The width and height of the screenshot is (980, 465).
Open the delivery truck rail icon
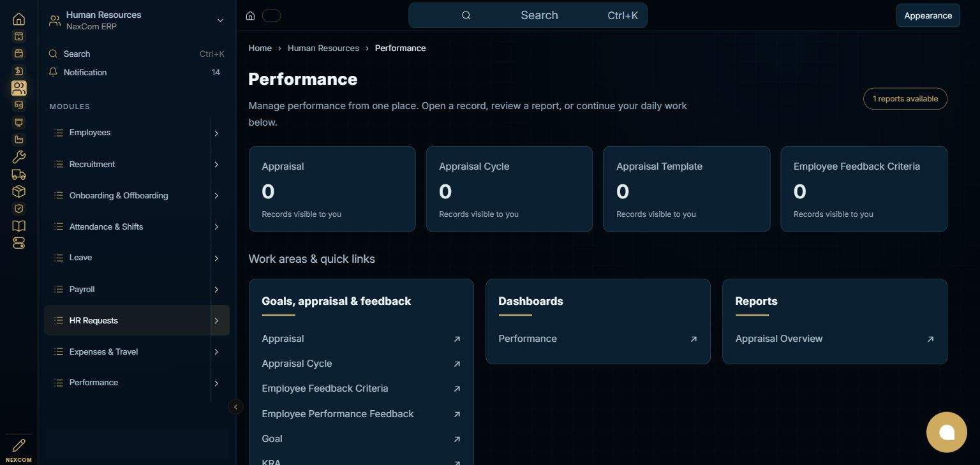(x=19, y=174)
